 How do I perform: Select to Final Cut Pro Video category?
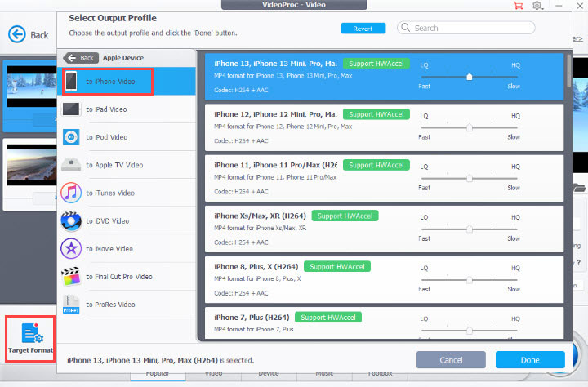click(x=127, y=277)
